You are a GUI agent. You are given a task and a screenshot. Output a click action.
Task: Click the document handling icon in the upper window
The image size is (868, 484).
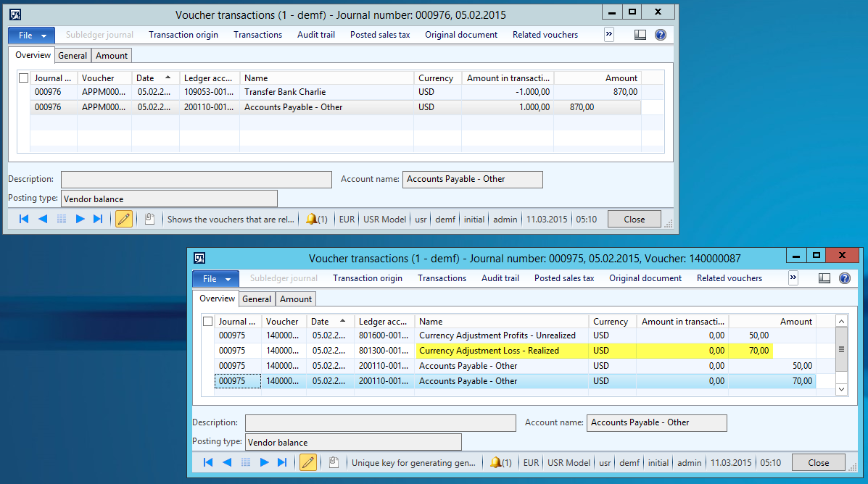(149, 219)
